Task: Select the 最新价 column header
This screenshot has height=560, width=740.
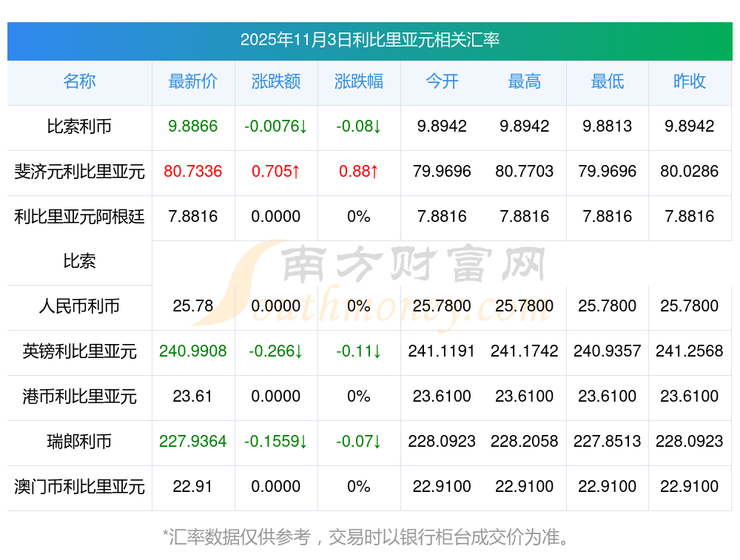Action: 193,81
